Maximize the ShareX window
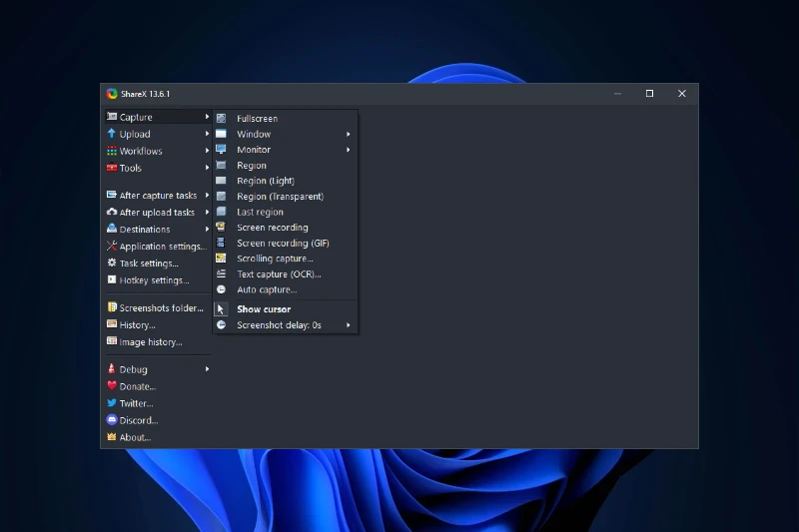799x532 pixels. pos(649,94)
